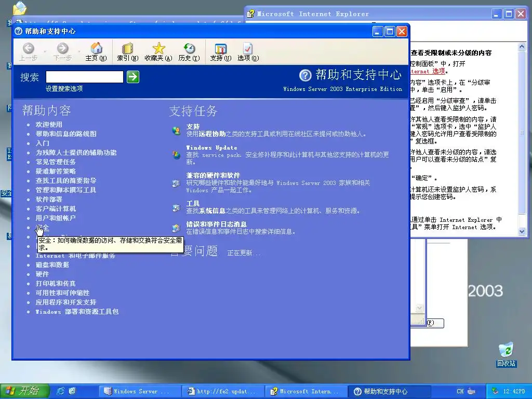532x399 pixels.
Task: Open 磁盘和数据 topic
Action: point(52,264)
